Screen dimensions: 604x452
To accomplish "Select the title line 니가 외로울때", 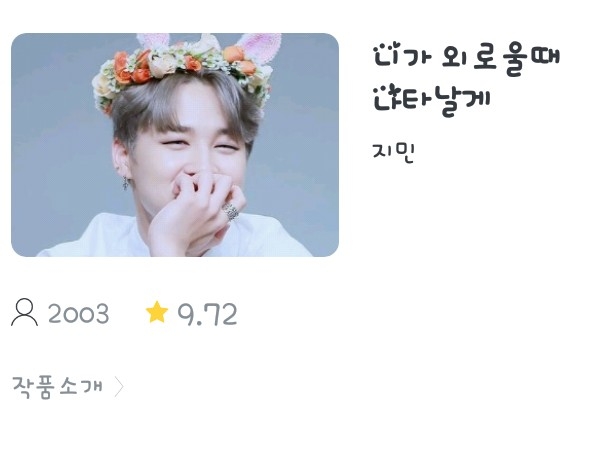I will click(x=467, y=59).
